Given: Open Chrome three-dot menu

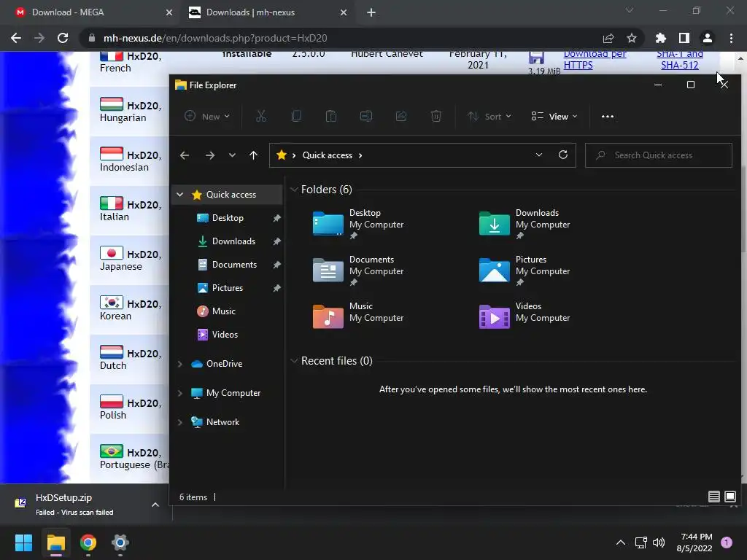Looking at the screenshot, I should (x=731, y=38).
